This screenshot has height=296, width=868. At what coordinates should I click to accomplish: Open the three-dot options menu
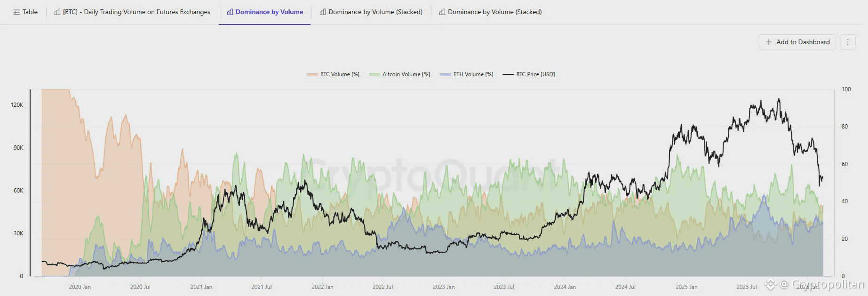click(847, 42)
